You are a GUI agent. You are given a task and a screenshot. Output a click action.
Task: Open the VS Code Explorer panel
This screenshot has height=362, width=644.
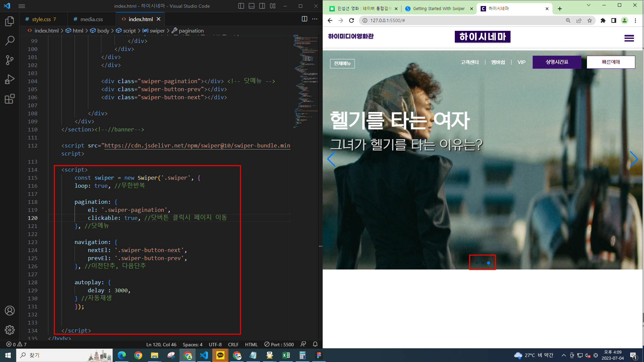point(10,21)
